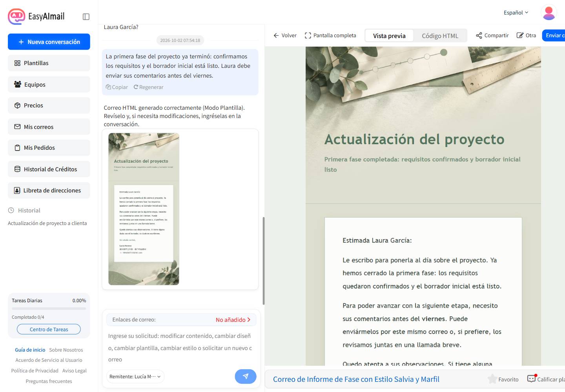Viewport: 565px width, 392px height.
Task: Generate another version with Otra
Action: coord(526,35)
